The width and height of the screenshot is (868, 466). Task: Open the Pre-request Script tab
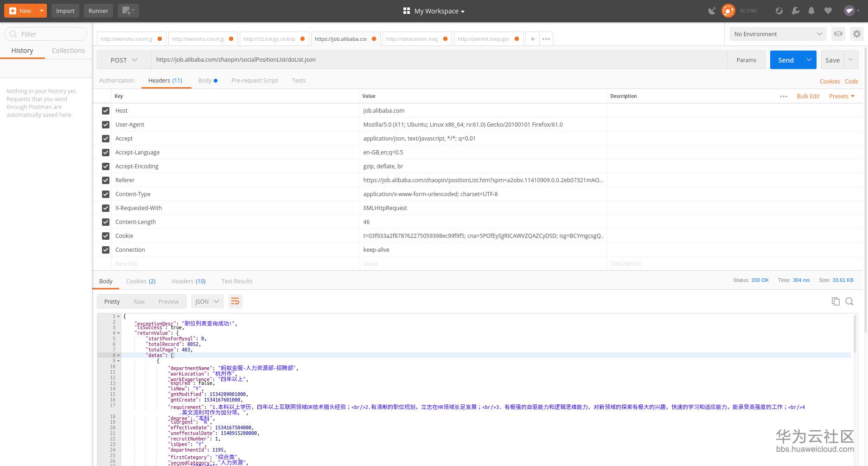[255, 81]
